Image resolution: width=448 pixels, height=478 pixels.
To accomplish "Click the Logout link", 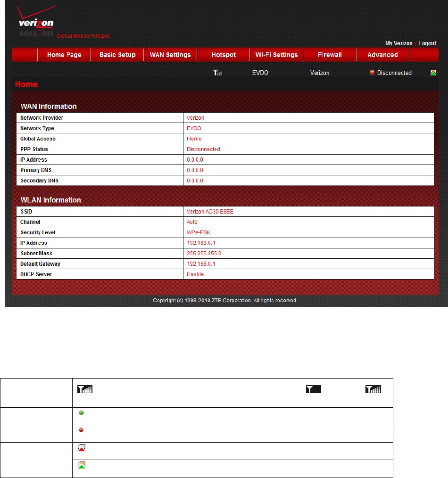I will tap(427, 43).
